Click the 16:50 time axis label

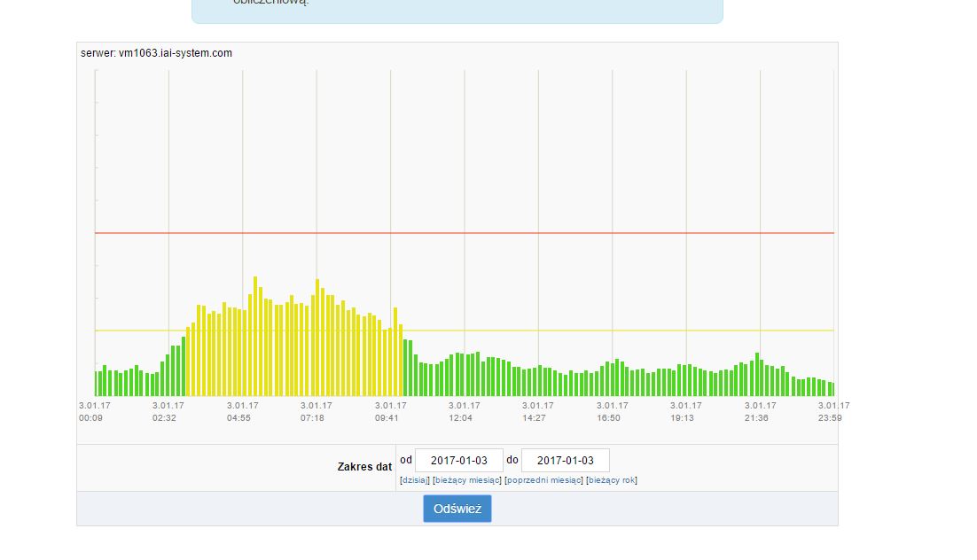pyautogui.click(x=608, y=418)
